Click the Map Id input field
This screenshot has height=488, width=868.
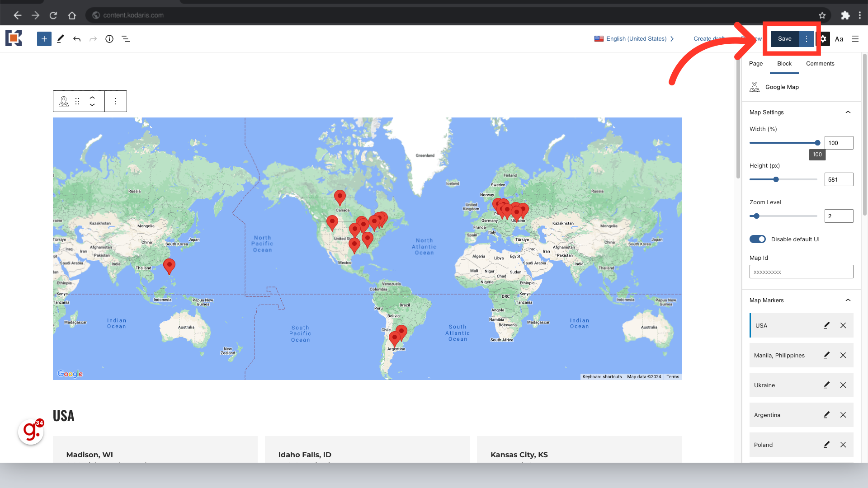coord(801,272)
